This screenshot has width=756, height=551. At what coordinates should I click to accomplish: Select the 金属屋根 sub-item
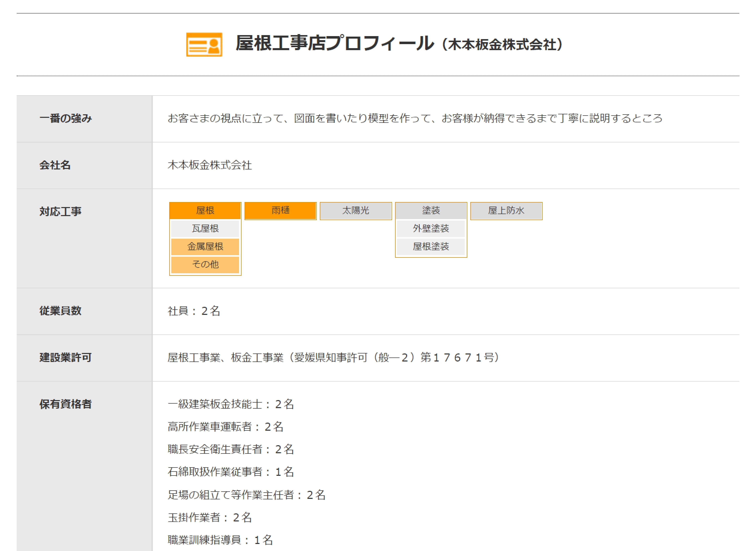click(205, 247)
